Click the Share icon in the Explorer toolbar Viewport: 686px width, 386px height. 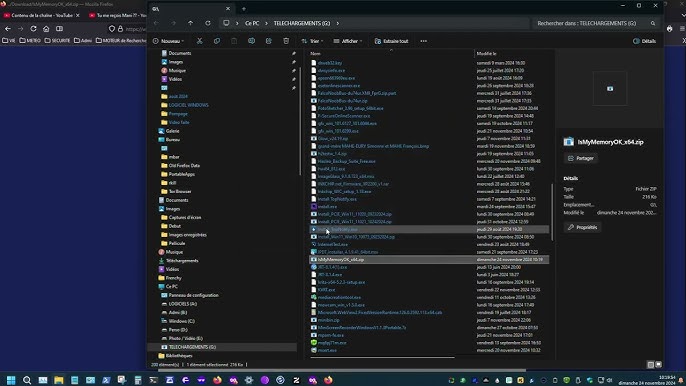[x=269, y=41]
